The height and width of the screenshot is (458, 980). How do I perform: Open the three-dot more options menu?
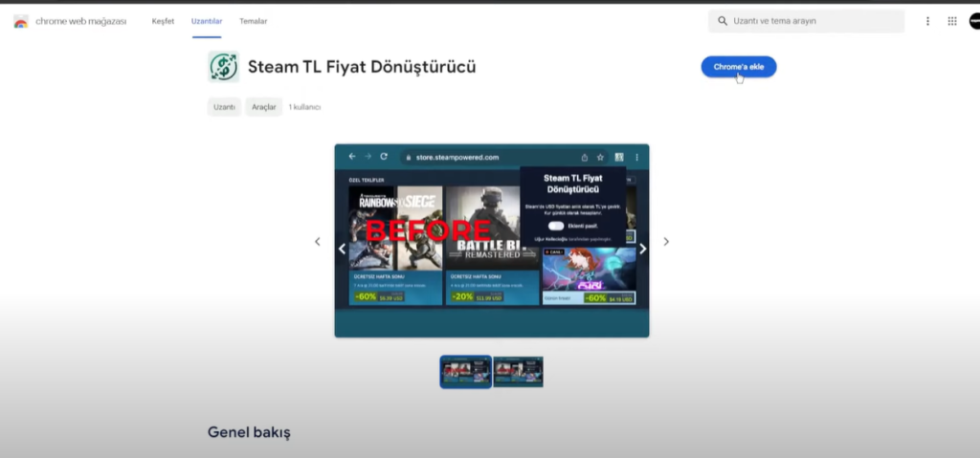pyautogui.click(x=927, y=21)
